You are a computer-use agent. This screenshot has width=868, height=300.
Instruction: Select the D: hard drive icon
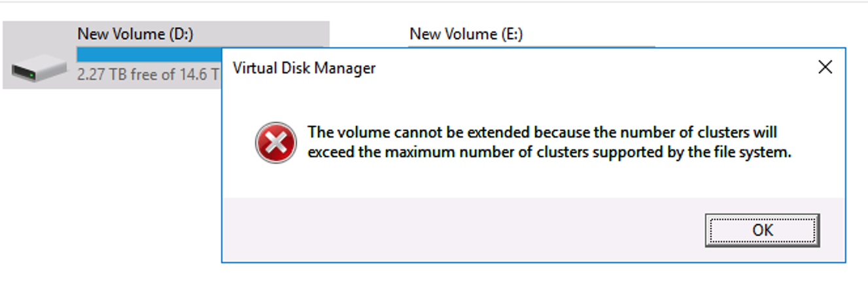[x=39, y=67]
